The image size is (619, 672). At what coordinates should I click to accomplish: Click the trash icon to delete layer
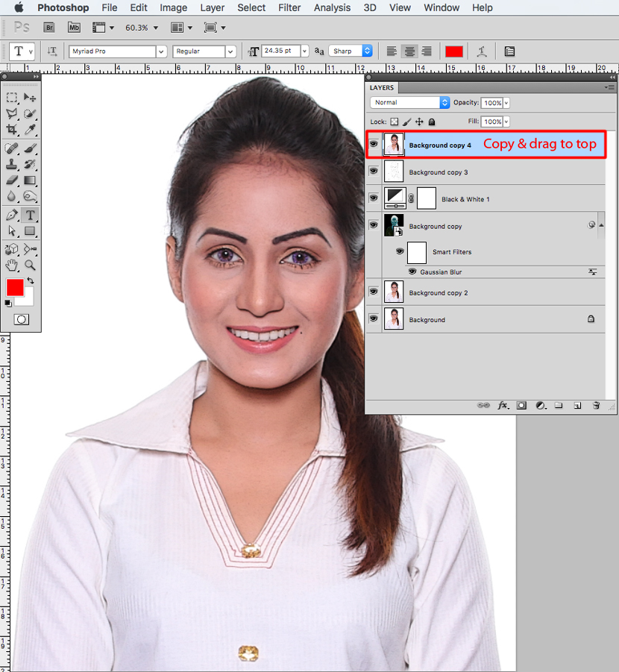pos(596,405)
